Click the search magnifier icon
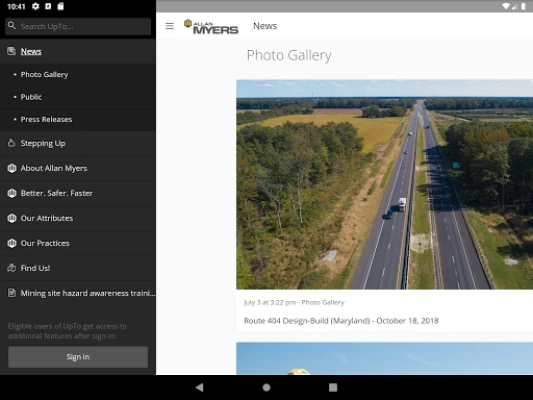533x400 pixels. (x=12, y=25)
